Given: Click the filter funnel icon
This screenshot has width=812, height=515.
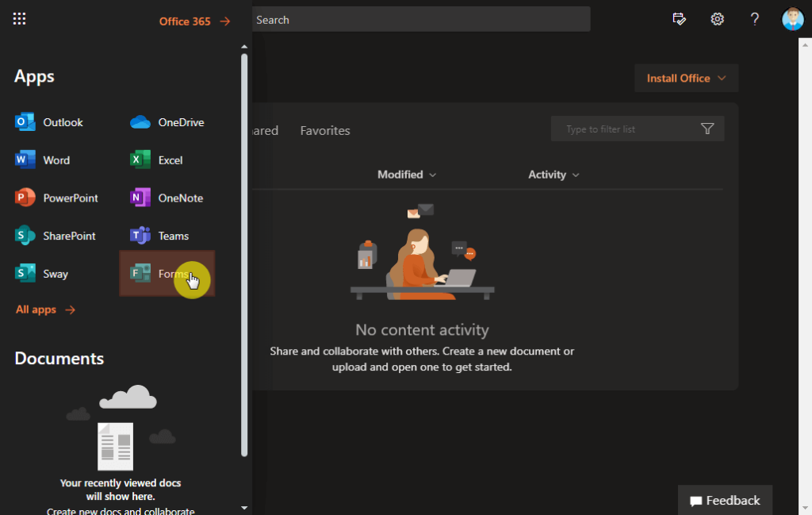Looking at the screenshot, I should (707, 129).
